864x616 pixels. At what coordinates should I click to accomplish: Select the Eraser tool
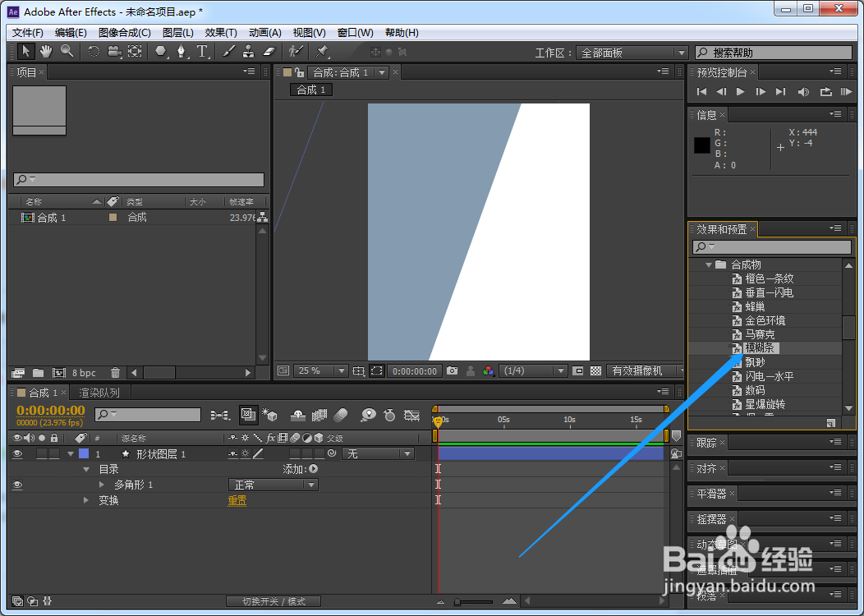point(269,52)
